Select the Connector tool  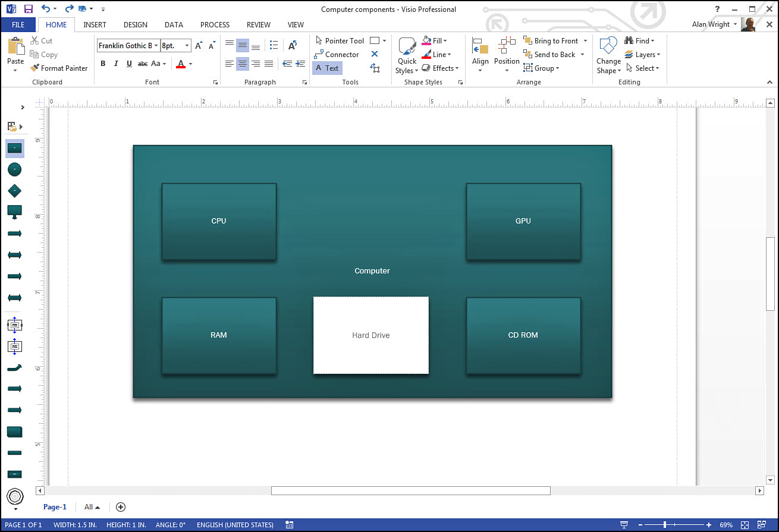(337, 55)
